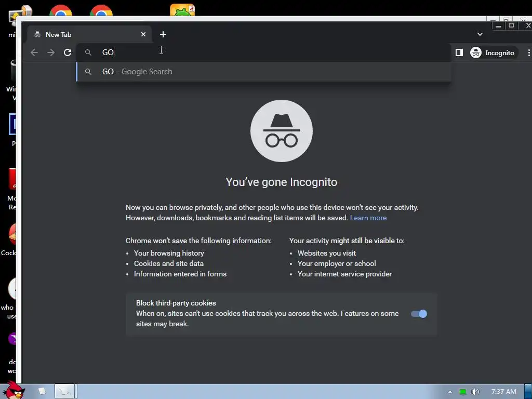The width and height of the screenshot is (532, 399).
Task: Click the 7:37 AM clock
Action: tap(503, 392)
